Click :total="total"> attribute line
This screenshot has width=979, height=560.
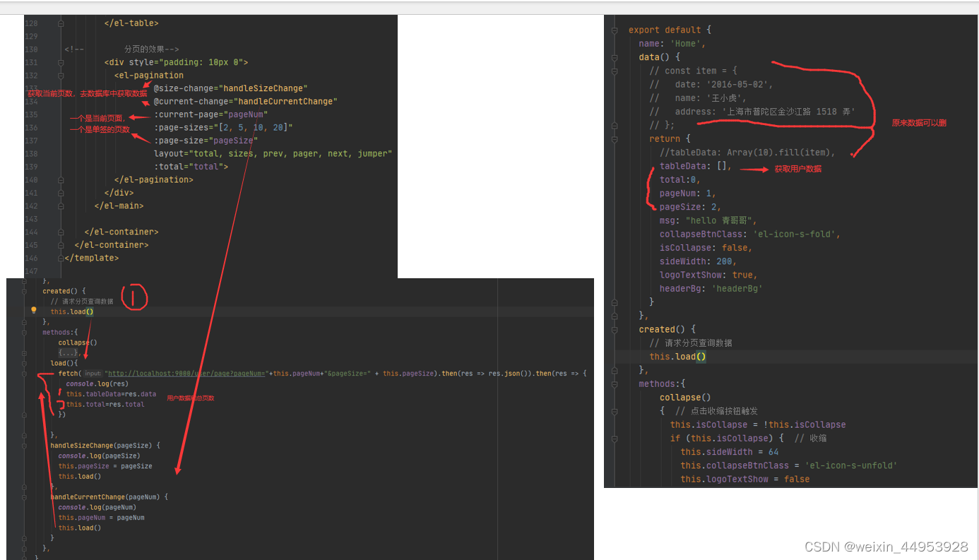click(x=191, y=167)
